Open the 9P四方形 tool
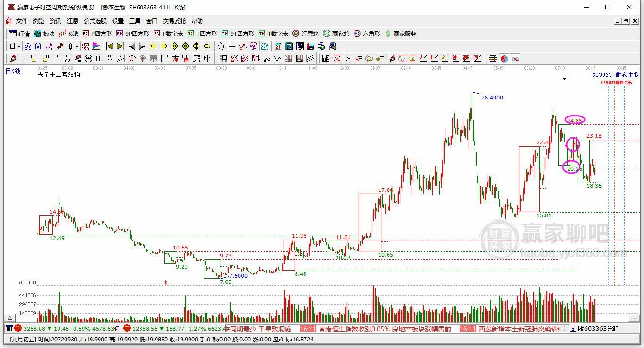 (x=132, y=33)
